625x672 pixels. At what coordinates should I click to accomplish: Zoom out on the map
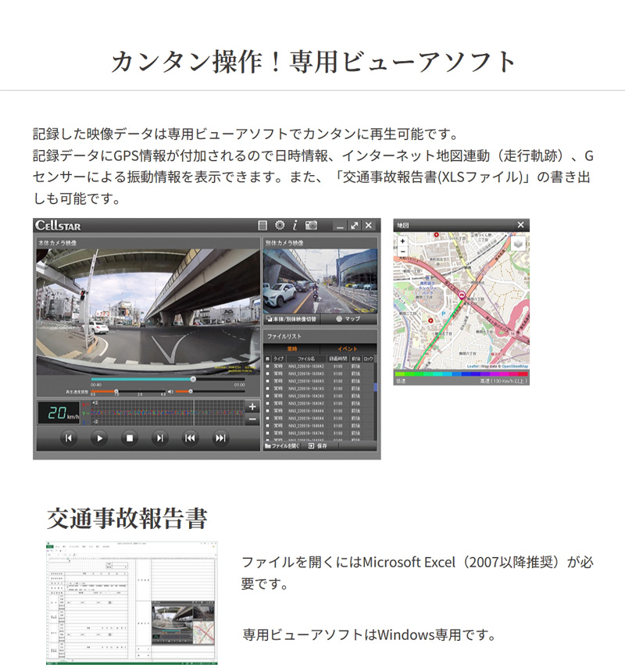tap(402, 251)
